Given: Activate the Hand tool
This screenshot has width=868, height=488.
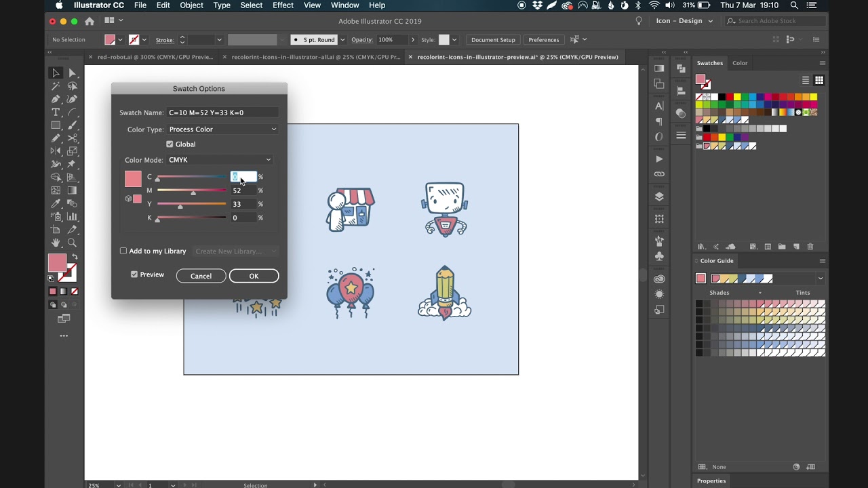Looking at the screenshot, I should [56, 243].
